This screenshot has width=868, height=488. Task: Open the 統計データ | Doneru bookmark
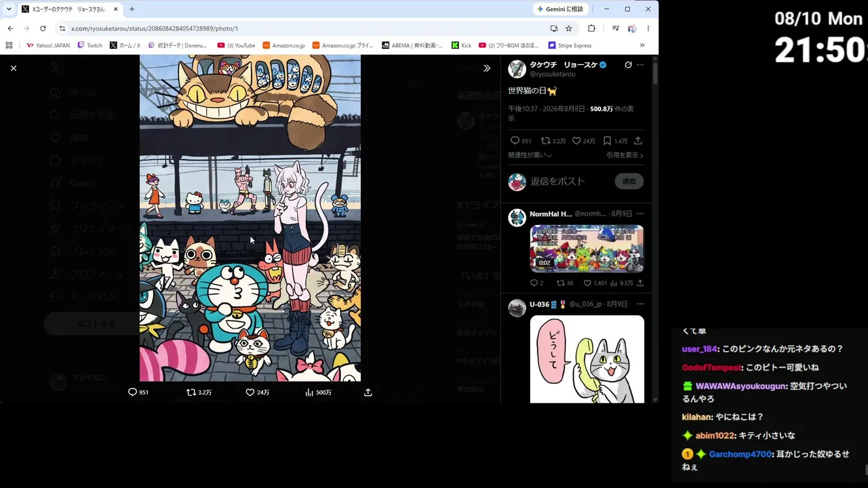click(177, 45)
